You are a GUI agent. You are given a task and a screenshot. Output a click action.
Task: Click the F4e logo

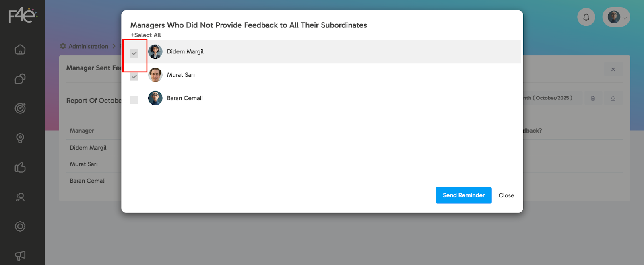click(23, 15)
